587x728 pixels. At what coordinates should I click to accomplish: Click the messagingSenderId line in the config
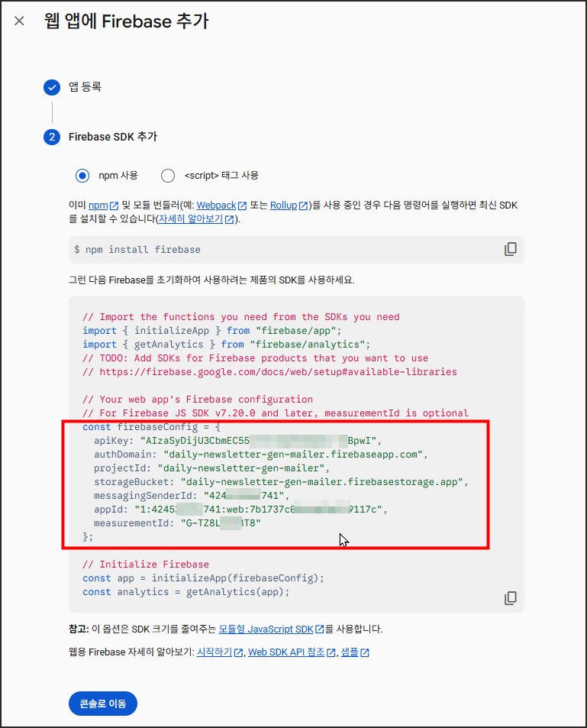pos(192,496)
